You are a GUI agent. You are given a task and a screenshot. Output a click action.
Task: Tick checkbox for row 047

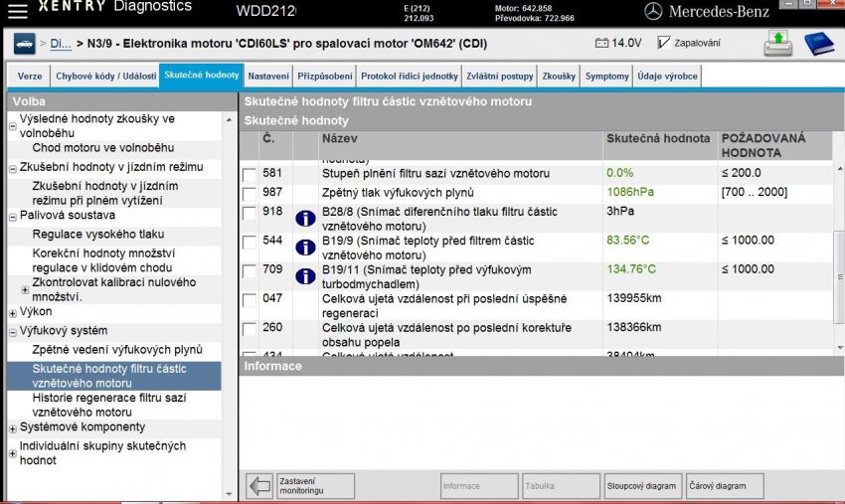pyautogui.click(x=250, y=299)
